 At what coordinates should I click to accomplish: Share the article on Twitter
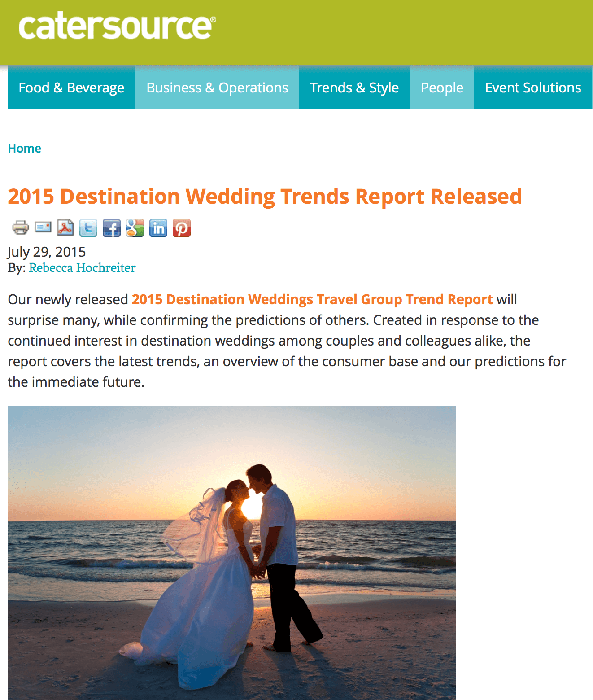point(88,228)
